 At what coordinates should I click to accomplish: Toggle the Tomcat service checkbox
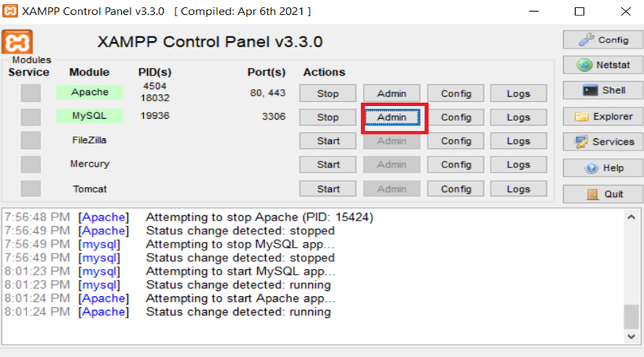coord(31,189)
